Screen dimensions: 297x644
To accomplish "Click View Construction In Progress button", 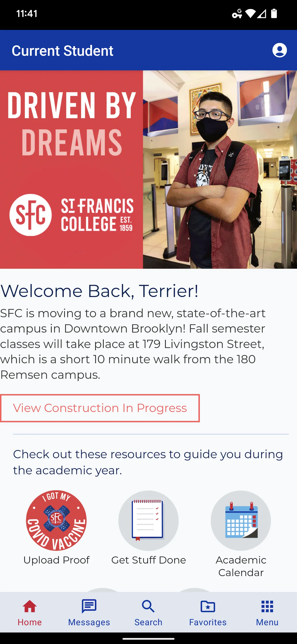I will [x=100, y=408].
